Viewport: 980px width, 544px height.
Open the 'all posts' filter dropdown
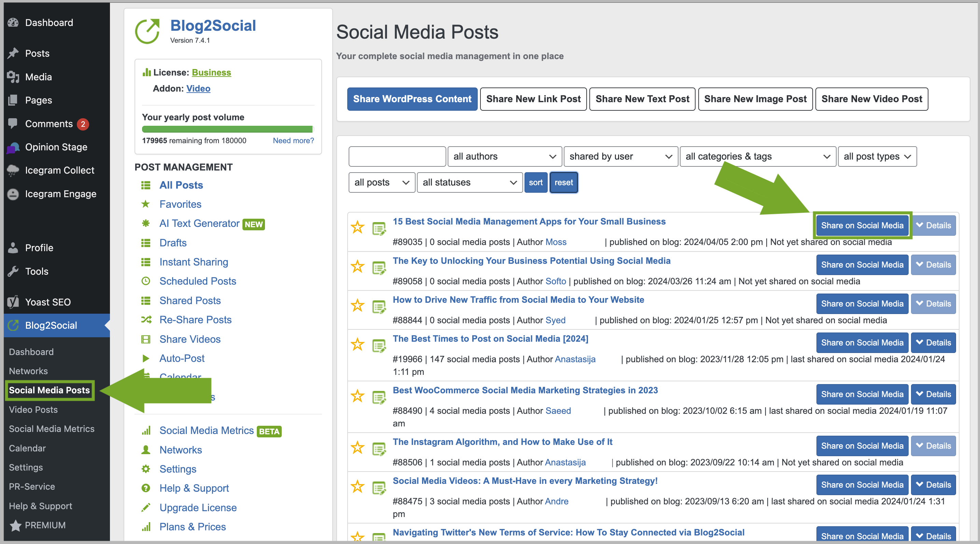[x=381, y=182]
